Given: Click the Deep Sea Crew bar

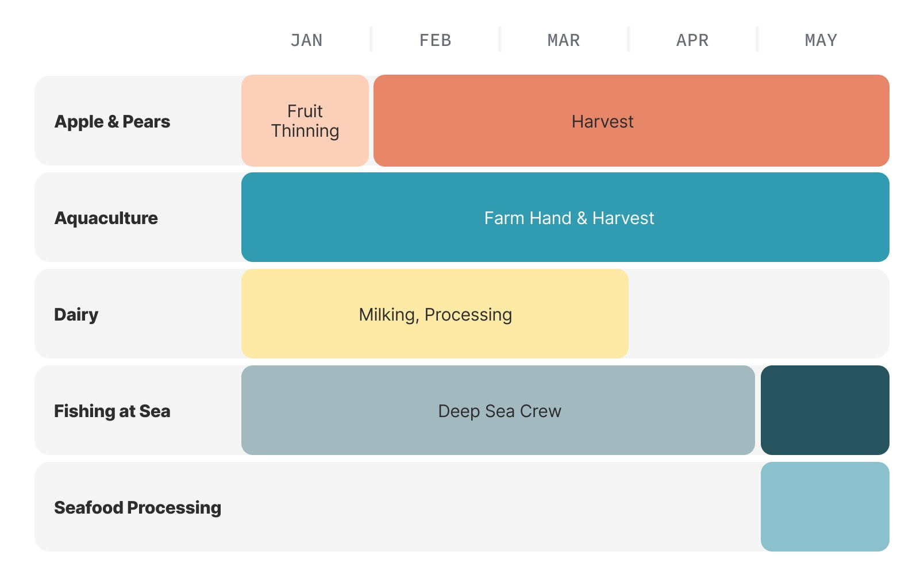Looking at the screenshot, I should tap(498, 410).
